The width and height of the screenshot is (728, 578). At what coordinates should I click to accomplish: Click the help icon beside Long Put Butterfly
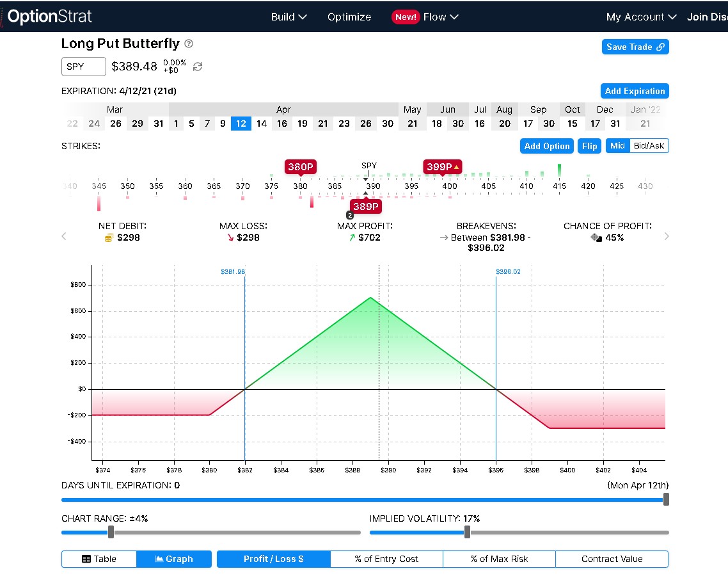click(x=189, y=44)
